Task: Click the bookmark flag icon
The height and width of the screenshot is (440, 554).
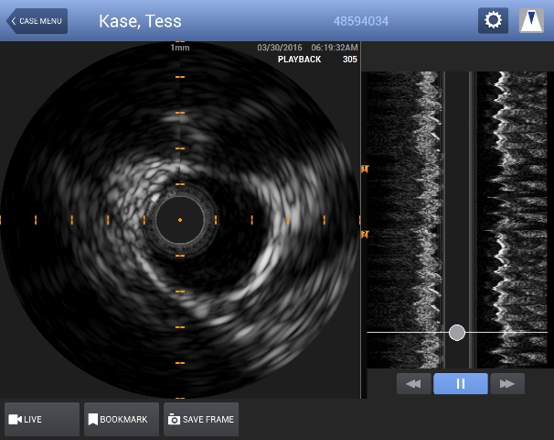Action: [x=93, y=419]
